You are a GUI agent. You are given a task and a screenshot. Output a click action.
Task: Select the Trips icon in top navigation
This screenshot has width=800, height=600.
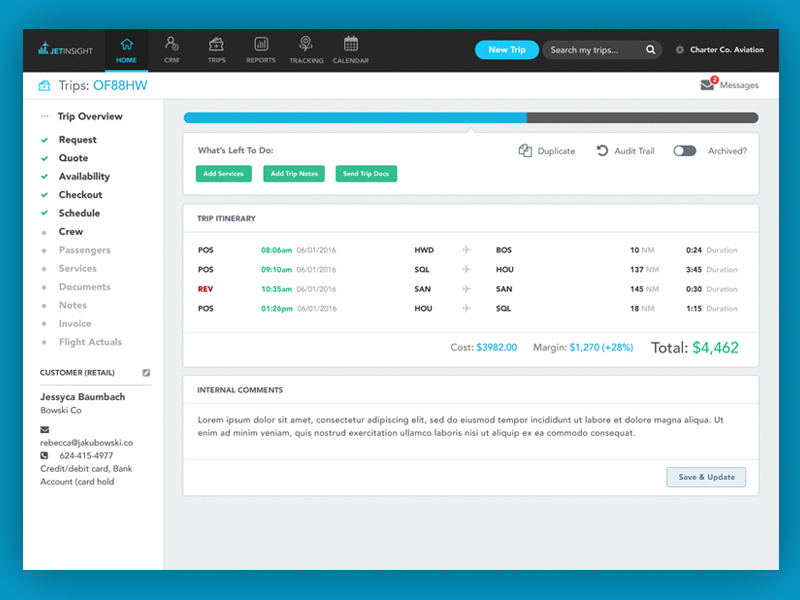coord(216,48)
